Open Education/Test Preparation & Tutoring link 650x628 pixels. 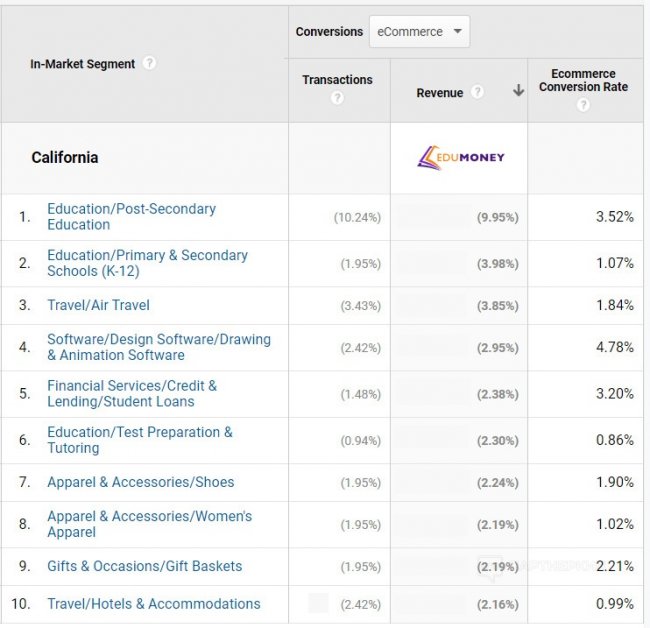[x=139, y=439]
